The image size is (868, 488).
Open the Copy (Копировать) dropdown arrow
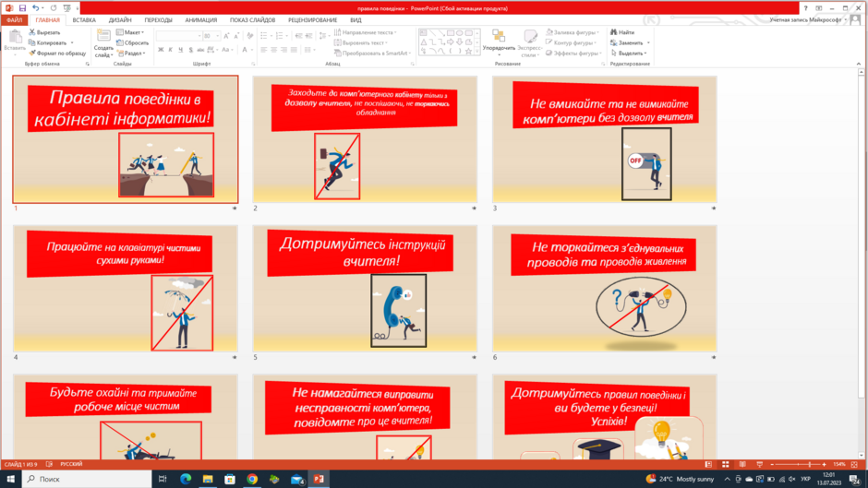[72, 42]
